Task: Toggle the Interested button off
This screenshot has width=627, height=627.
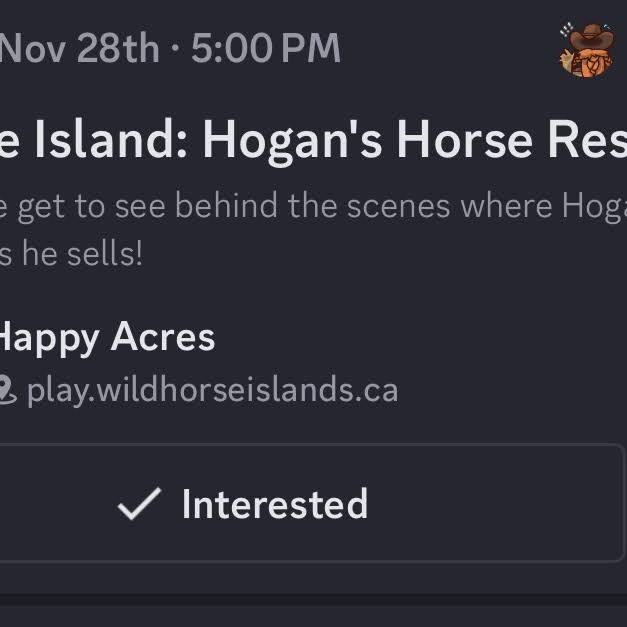Action: 312,503
